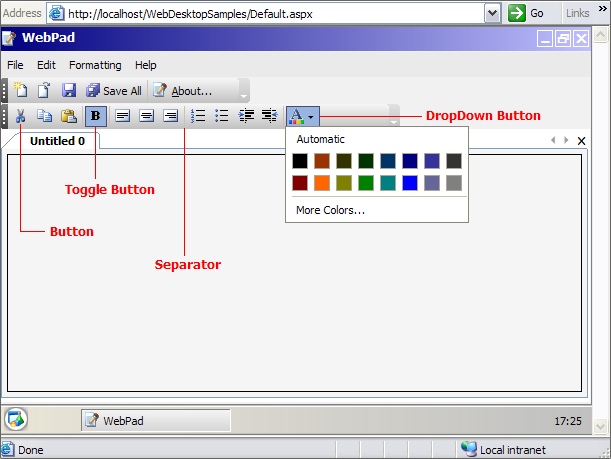The width and height of the screenshot is (611, 459).
Task: Click the Paste clipboard icon
Action: (x=69, y=116)
